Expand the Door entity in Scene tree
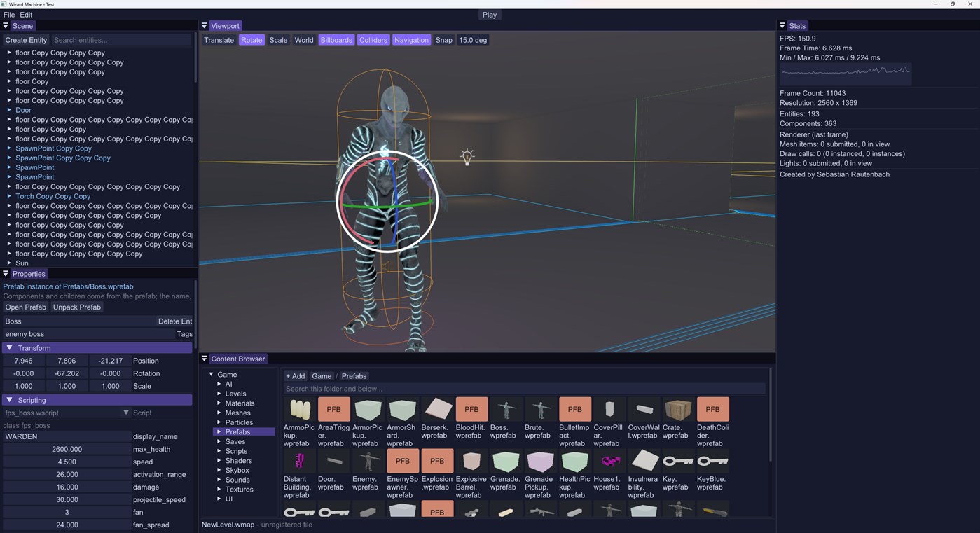This screenshot has width=980, height=533. [9, 110]
